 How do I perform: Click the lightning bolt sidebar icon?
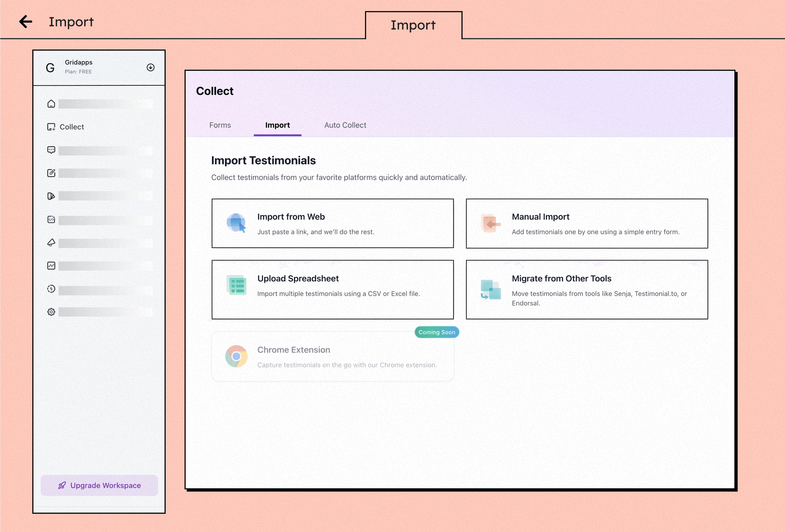51,289
